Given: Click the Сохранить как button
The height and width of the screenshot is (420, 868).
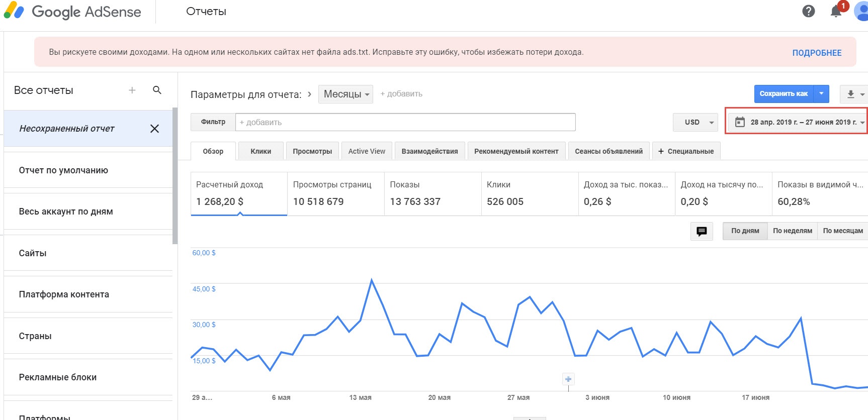Looking at the screenshot, I should 784,94.
